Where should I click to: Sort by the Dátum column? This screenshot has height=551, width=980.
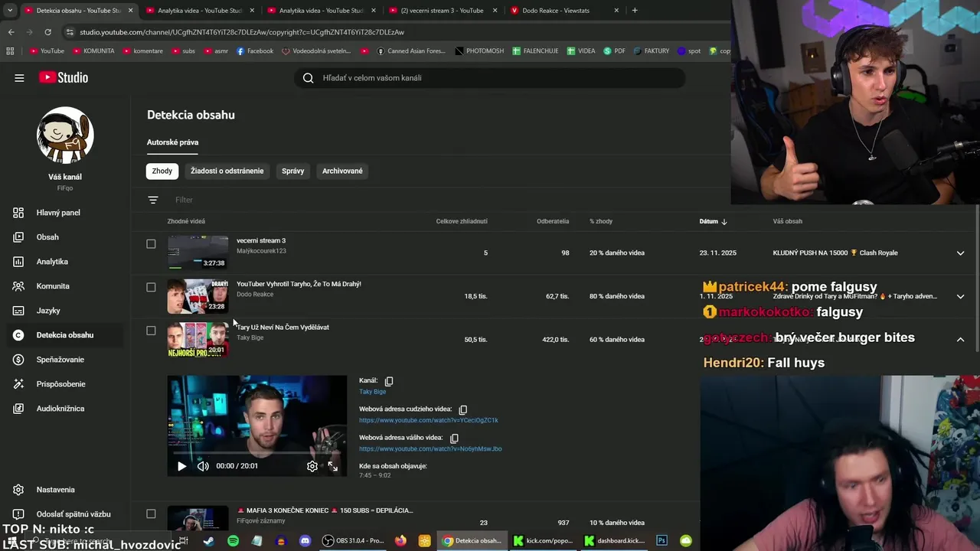[713, 221]
